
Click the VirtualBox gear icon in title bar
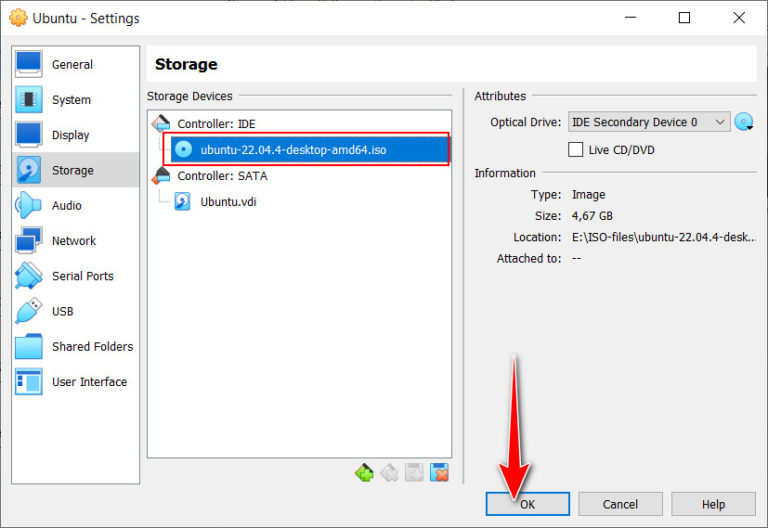pos(18,18)
